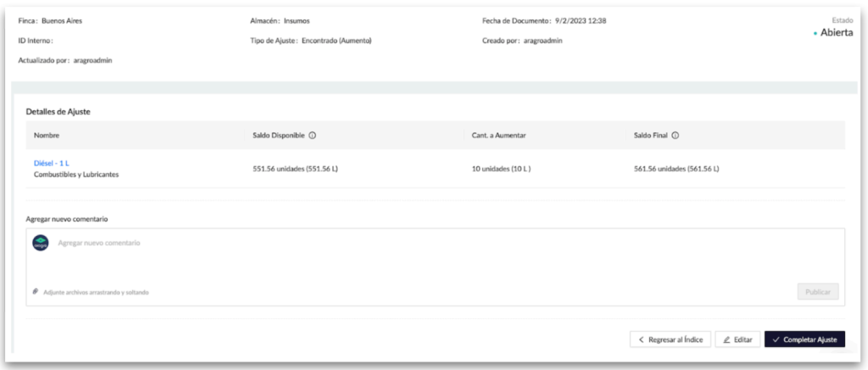The image size is (868, 370).
Task: Click the Tipo de Ajuste Encontrado (Aumento) value
Action: click(x=337, y=41)
